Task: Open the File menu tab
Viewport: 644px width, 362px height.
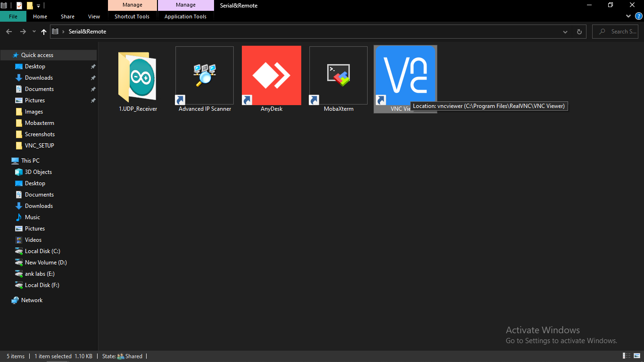Action: pos(13,16)
